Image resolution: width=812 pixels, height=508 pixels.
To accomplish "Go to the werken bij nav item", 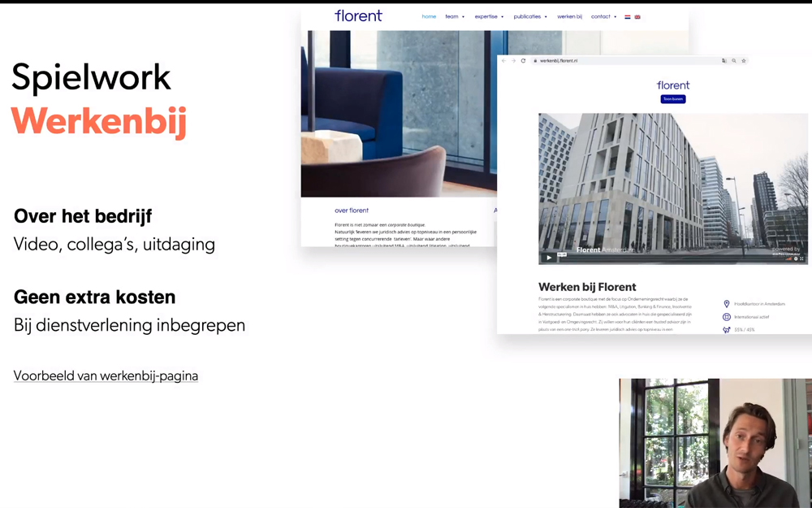I will pyautogui.click(x=569, y=15).
